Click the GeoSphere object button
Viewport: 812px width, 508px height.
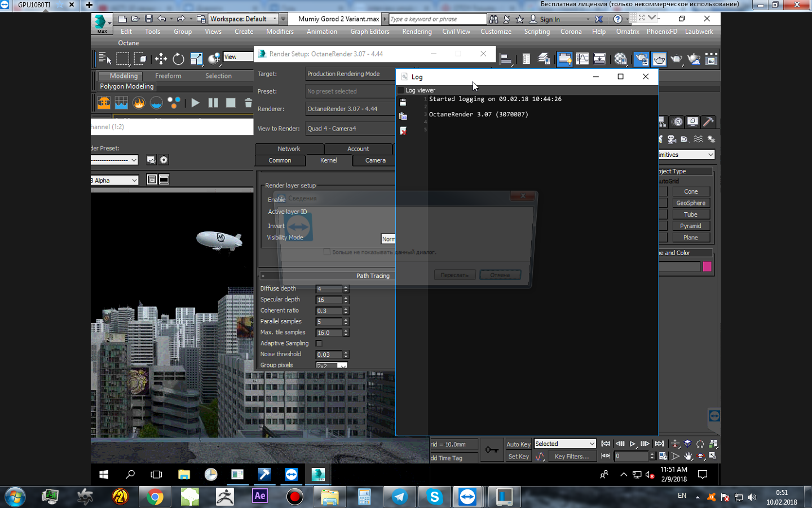(x=691, y=203)
